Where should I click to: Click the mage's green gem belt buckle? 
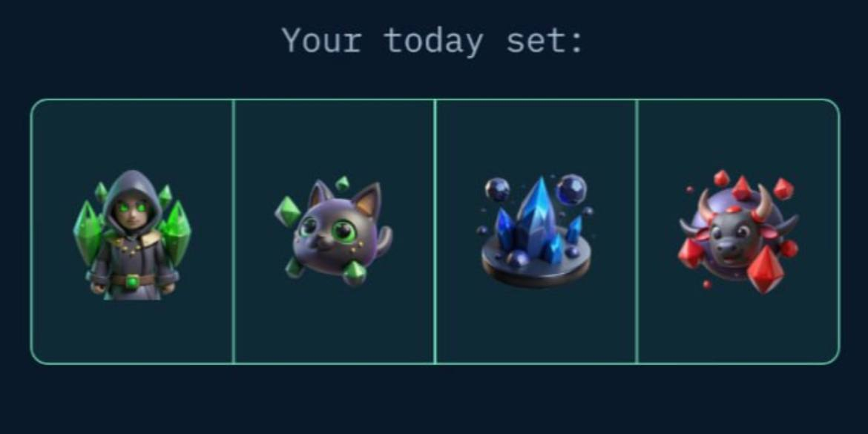[x=132, y=281]
